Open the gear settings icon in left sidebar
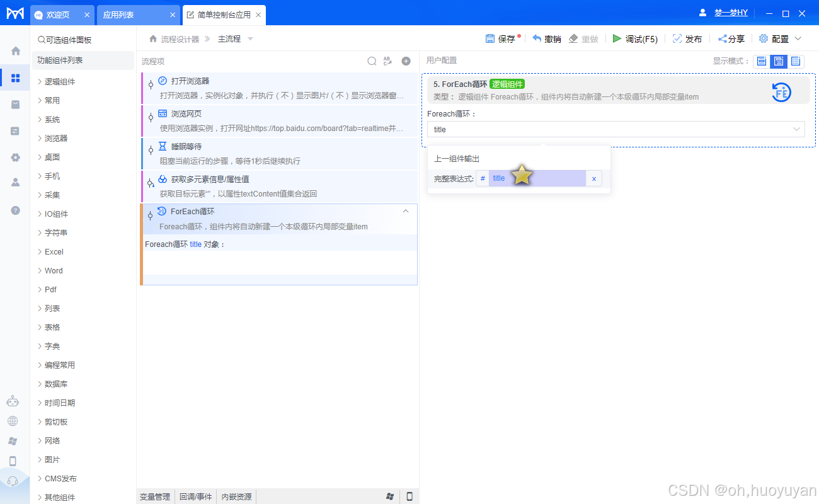 [x=16, y=157]
